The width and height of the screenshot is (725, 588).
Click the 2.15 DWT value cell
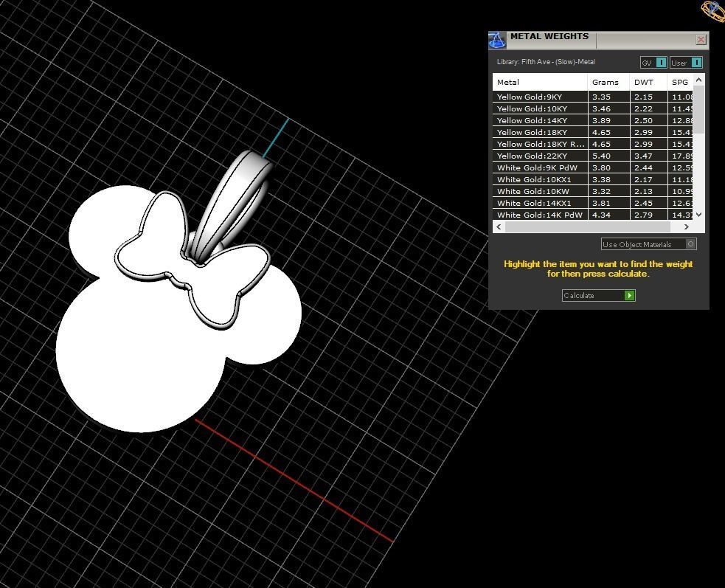[648, 97]
